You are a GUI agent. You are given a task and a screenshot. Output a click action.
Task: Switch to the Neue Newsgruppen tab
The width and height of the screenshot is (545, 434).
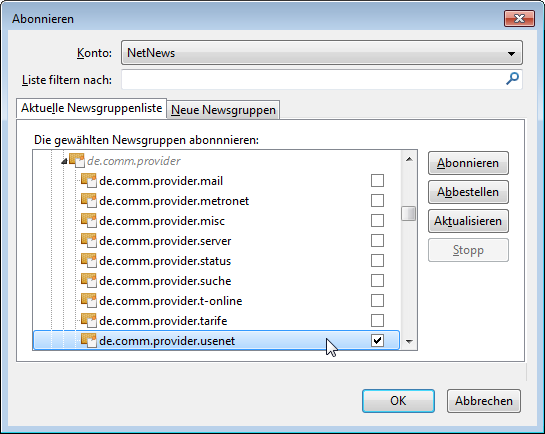223,110
